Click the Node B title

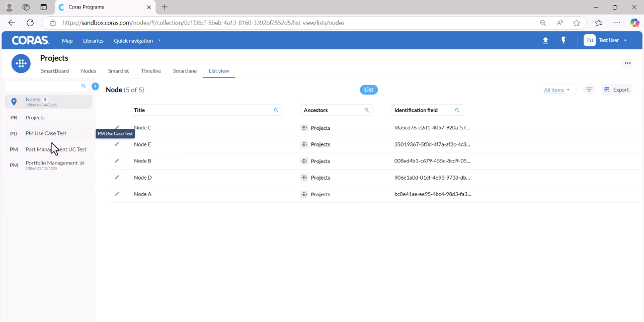(142, 161)
